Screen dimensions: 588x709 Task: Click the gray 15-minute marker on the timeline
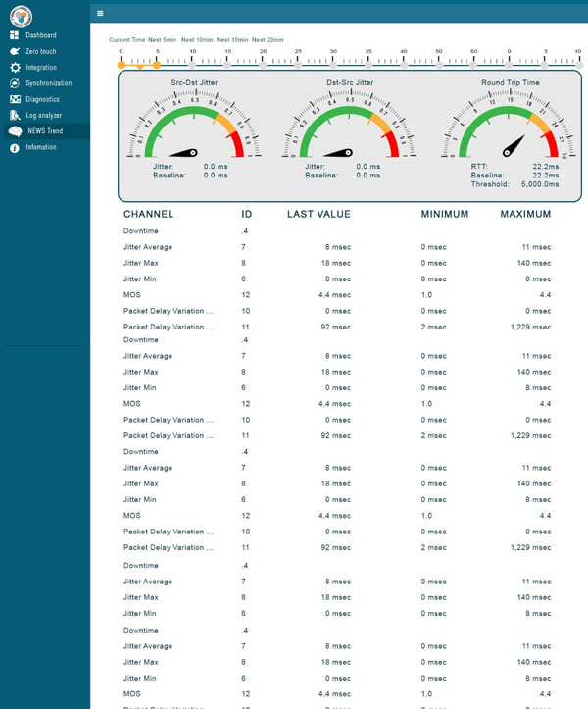tap(227, 65)
